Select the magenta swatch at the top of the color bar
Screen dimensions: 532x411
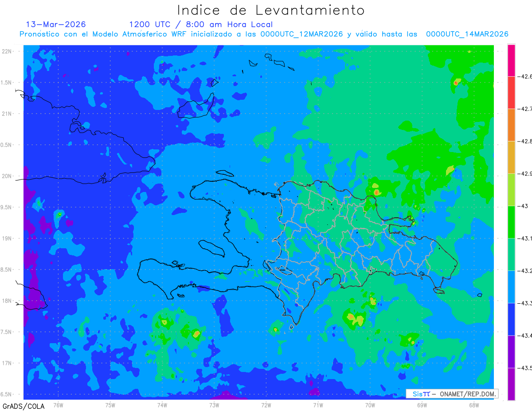(x=511, y=60)
